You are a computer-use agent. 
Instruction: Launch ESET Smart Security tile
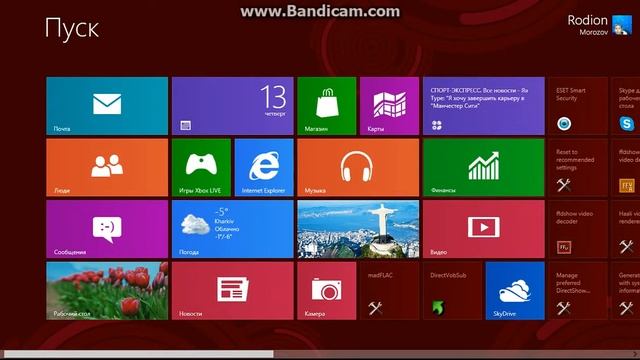pos(578,106)
